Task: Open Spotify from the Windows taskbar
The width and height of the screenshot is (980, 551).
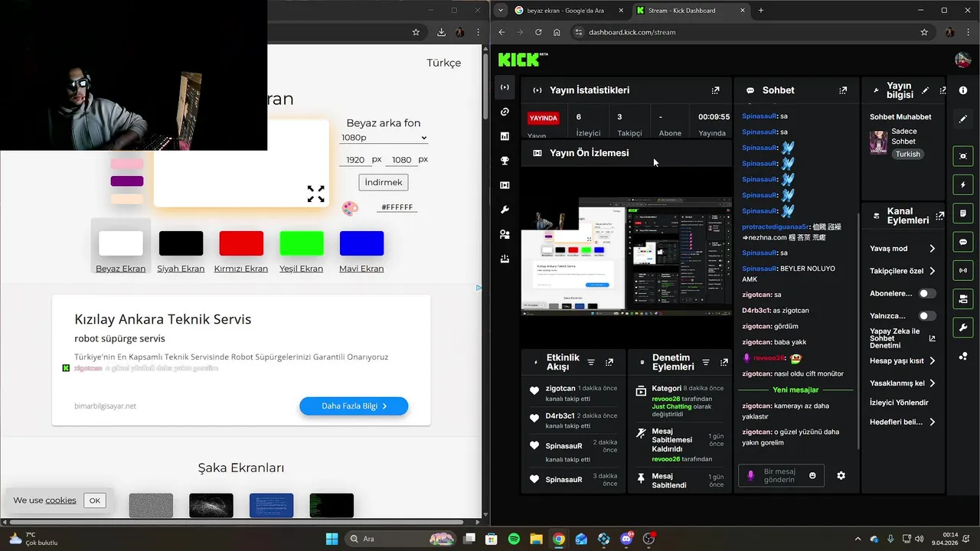Action: [514, 539]
